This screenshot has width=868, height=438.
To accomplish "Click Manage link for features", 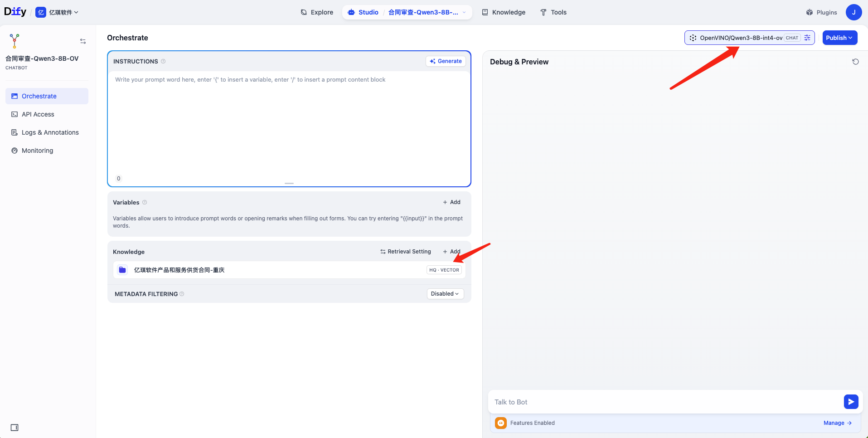I will tap(837, 423).
